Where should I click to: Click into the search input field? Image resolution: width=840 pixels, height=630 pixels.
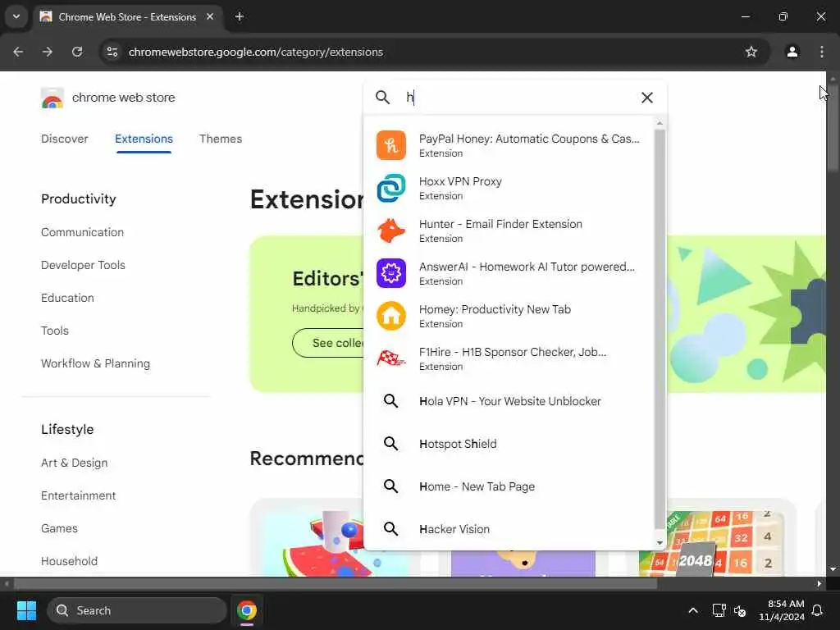517,98
